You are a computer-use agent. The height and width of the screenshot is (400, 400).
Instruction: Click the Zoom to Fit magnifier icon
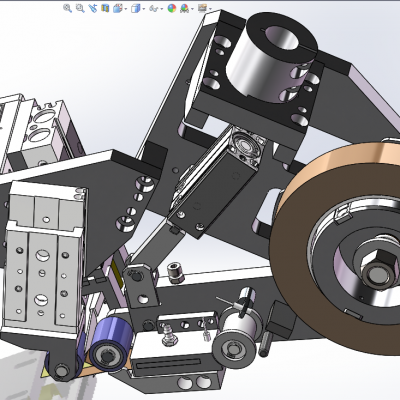[x=67, y=8]
